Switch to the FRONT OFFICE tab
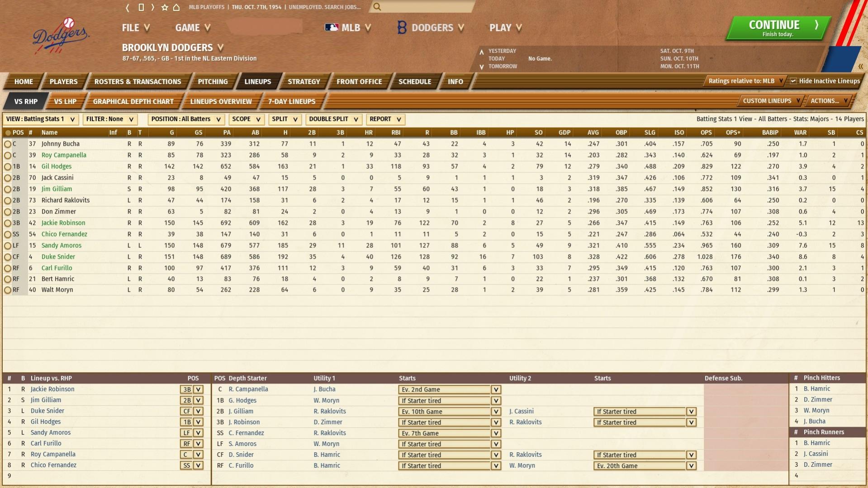The width and height of the screenshot is (868, 488). [359, 81]
